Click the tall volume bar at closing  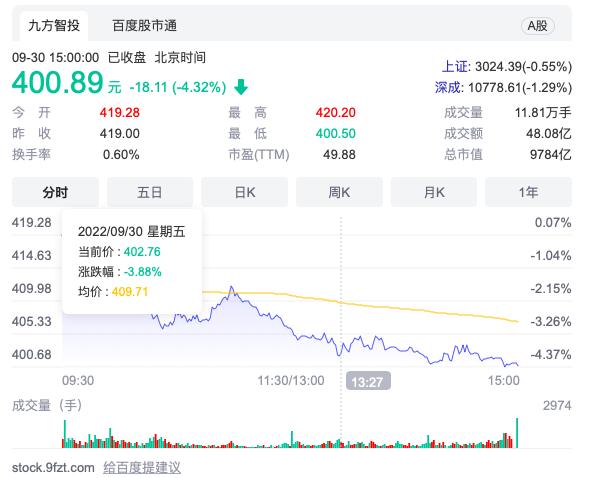[x=518, y=432]
